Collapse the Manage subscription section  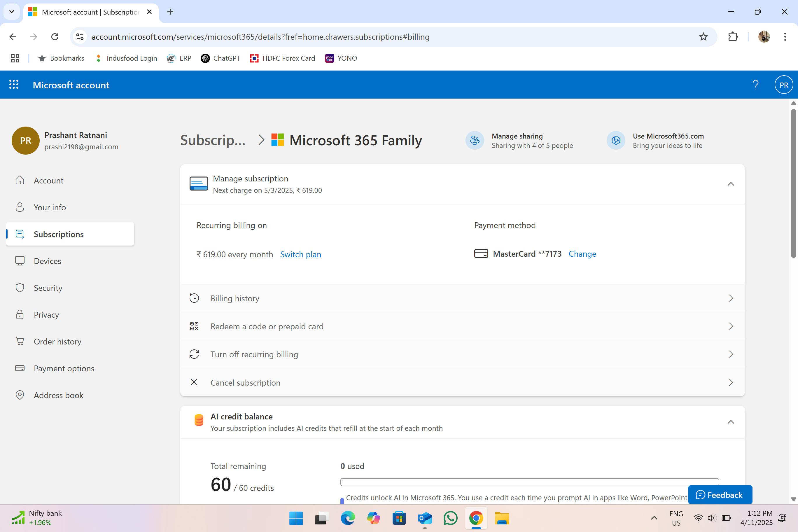[x=731, y=184]
